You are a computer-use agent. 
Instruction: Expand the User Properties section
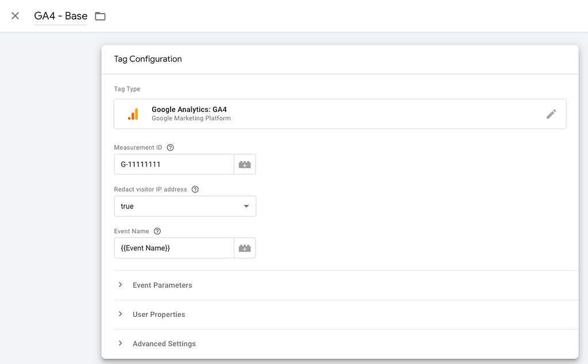(x=346, y=315)
